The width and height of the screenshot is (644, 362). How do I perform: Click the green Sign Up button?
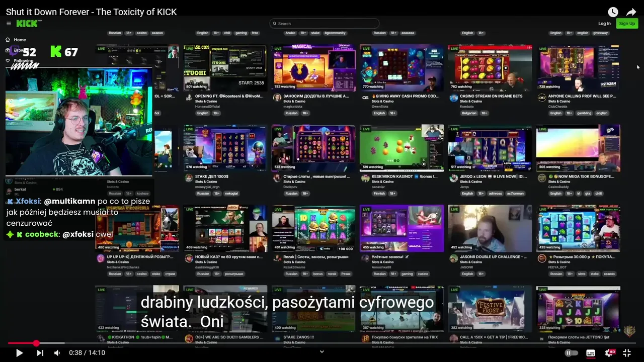627,24
